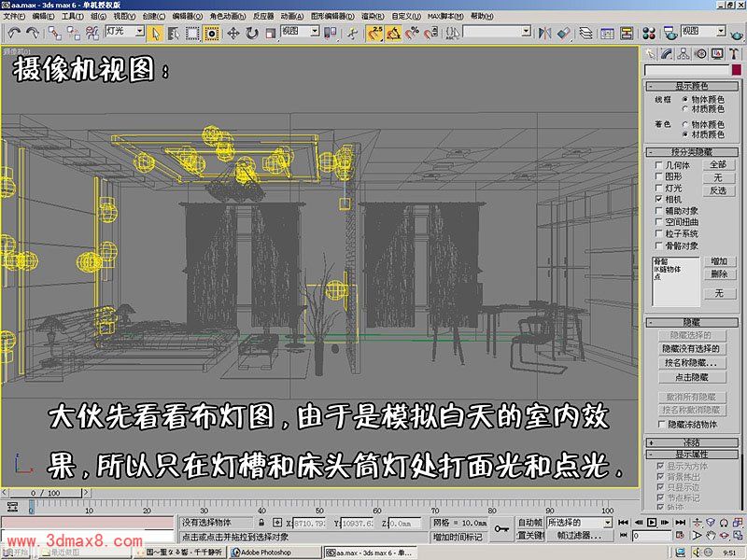Toggle Window/Crossing selection mode

tap(212, 33)
